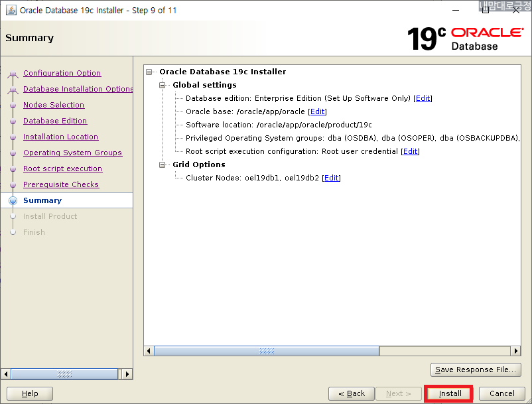The image size is (532, 404).
Task: Open the Nodes Selection step
Action: 54,105
